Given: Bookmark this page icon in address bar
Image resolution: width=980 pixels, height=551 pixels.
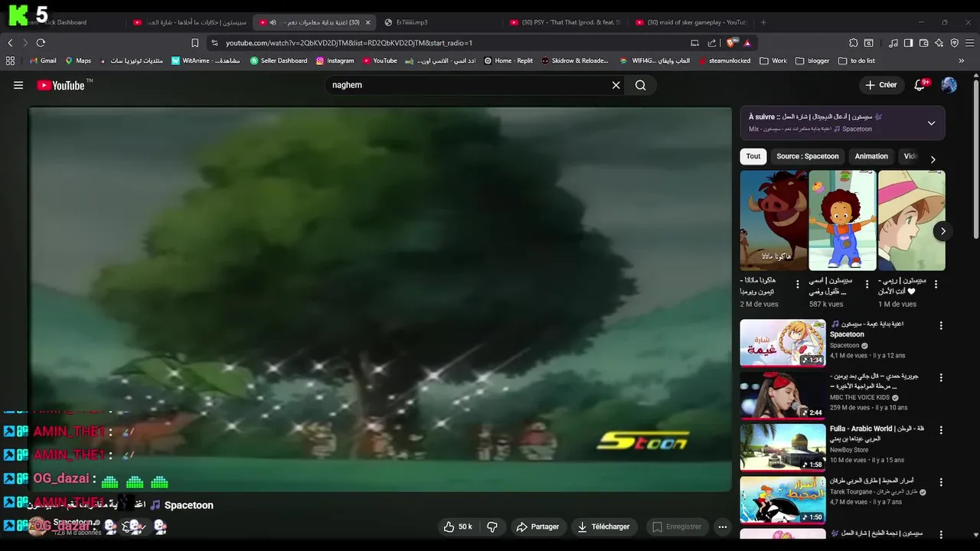Looking at the screenshot, I should coord(194,43).
